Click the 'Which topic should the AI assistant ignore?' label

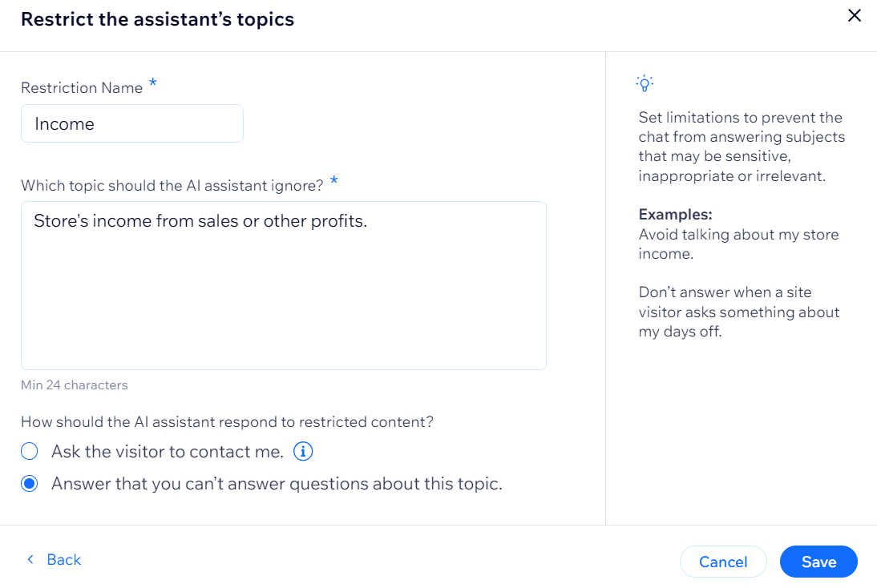172,186
